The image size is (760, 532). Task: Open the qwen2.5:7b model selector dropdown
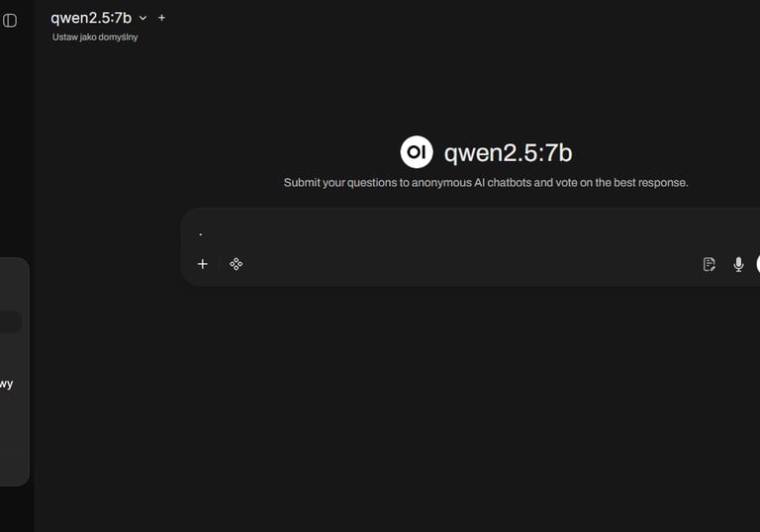tap(99, 18)
